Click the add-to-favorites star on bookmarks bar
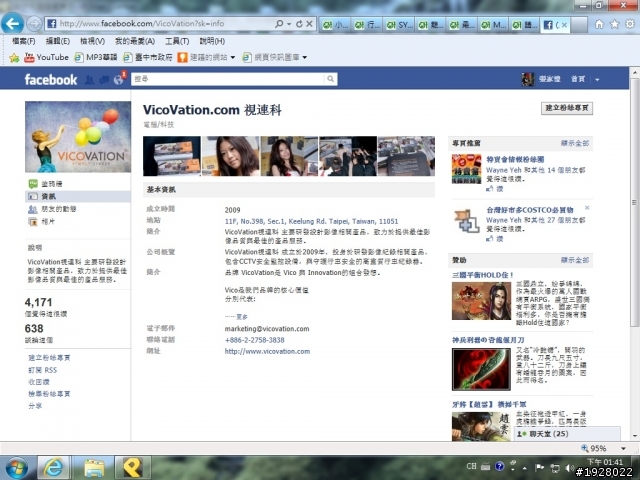Viewport: 640px width, 480px height. coord(14,58)
